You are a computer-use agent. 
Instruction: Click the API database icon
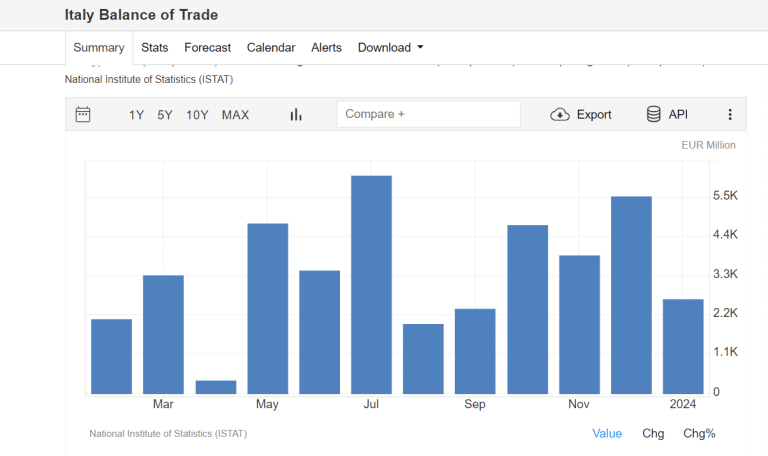pos(654,115)
